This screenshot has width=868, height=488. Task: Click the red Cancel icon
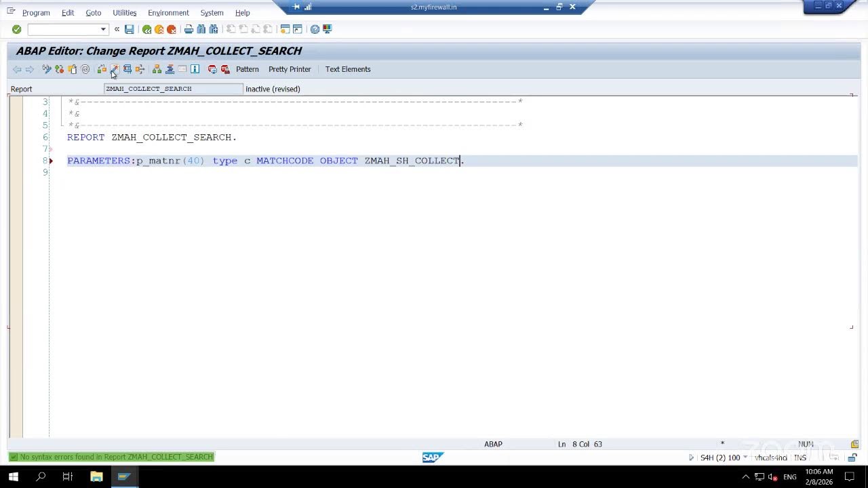click(172, 29)
